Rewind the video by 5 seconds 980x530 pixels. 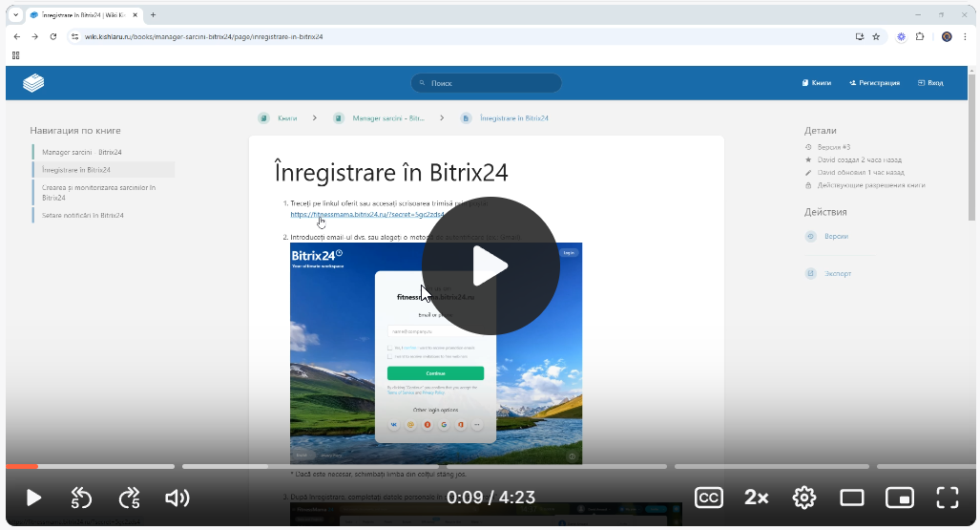click(81, 498)
